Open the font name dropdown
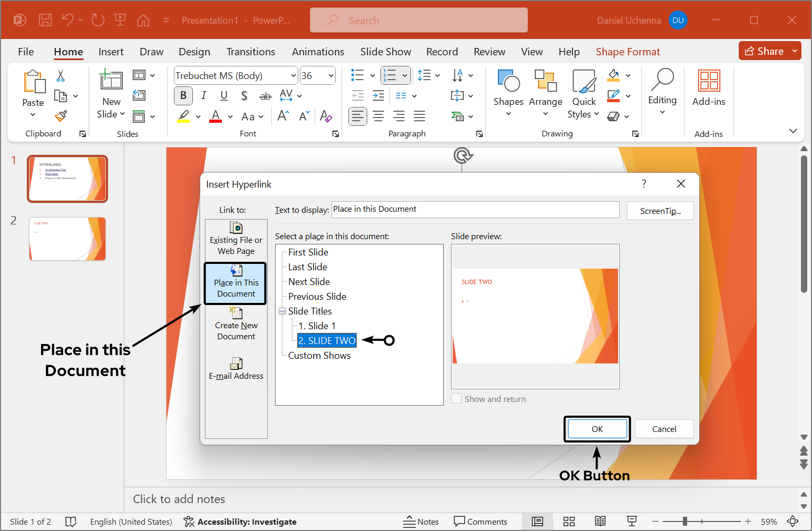The height and width of the screenshot is (531, 812). click(x=293, y=75)
